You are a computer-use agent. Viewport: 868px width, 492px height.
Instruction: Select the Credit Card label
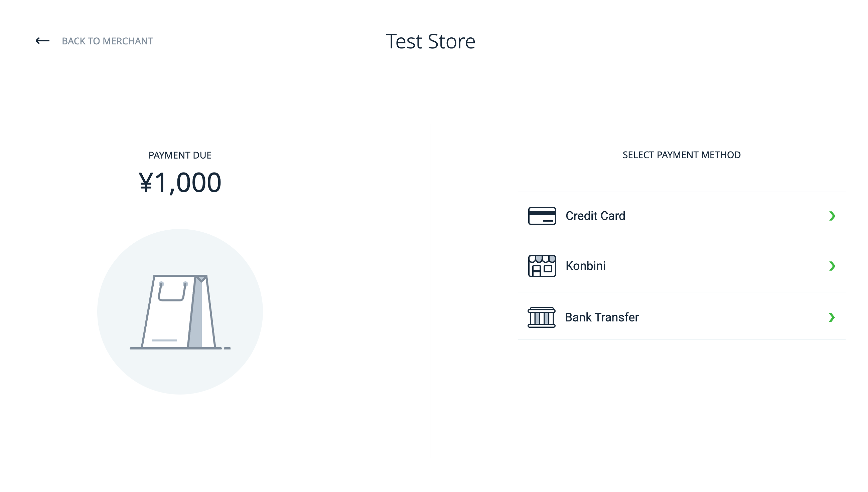[595, 216]
